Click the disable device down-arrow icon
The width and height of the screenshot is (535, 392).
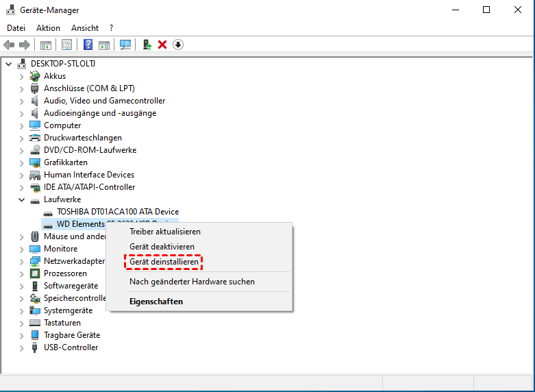pos(178,45)
